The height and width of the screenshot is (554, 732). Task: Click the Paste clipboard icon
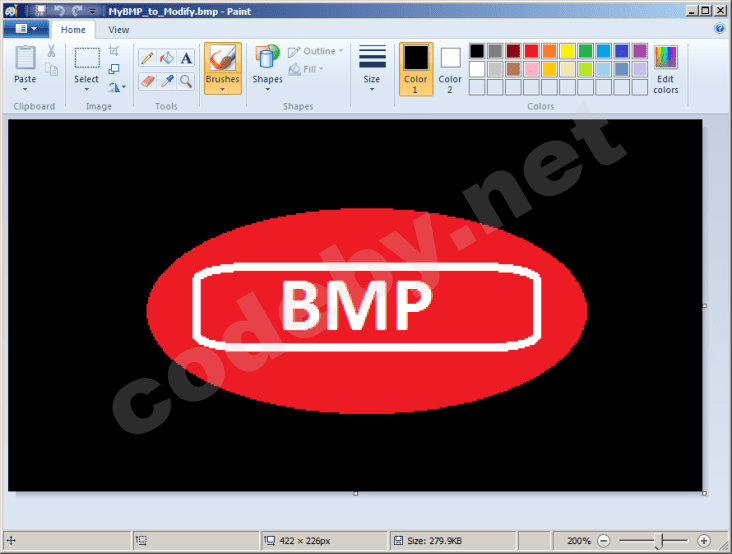pyautogui.click(x=25, y=57)
